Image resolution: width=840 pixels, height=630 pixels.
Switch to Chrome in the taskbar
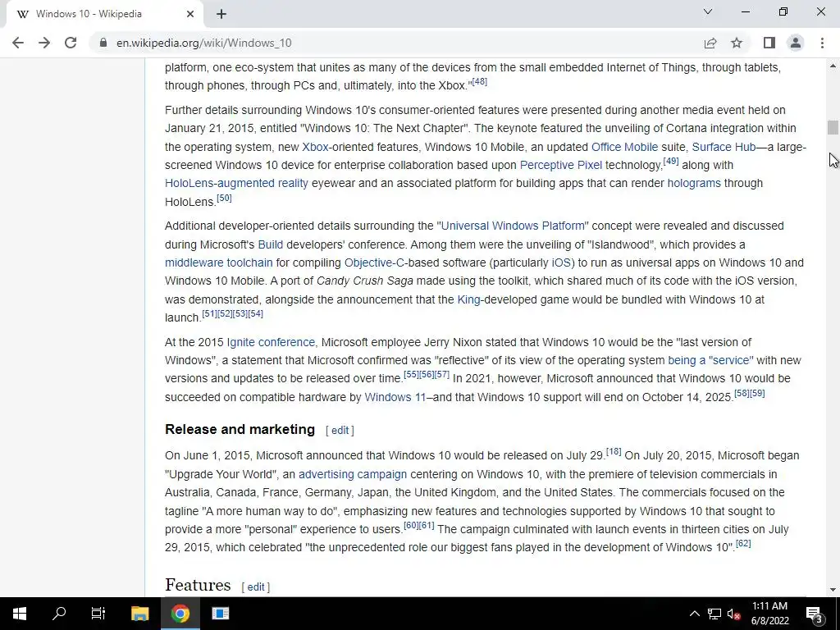tap(180, 614)
